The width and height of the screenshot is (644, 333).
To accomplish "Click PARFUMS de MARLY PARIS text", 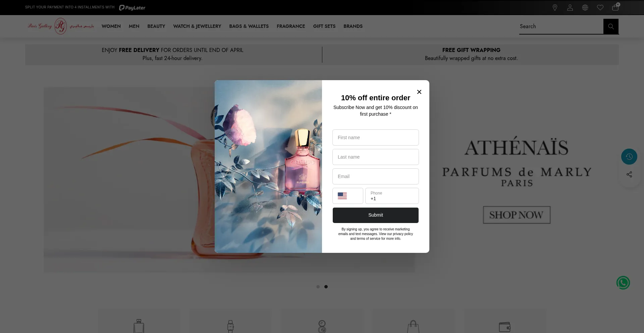I will click(x=517, y=177).
